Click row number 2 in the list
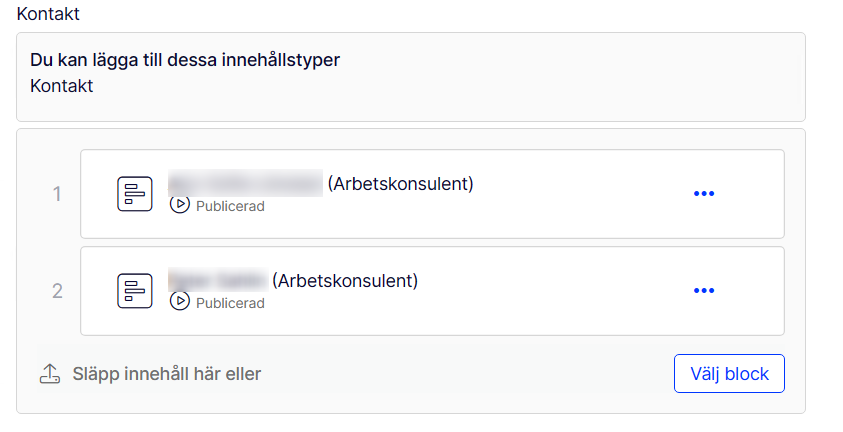 click(x=57, y=291)
